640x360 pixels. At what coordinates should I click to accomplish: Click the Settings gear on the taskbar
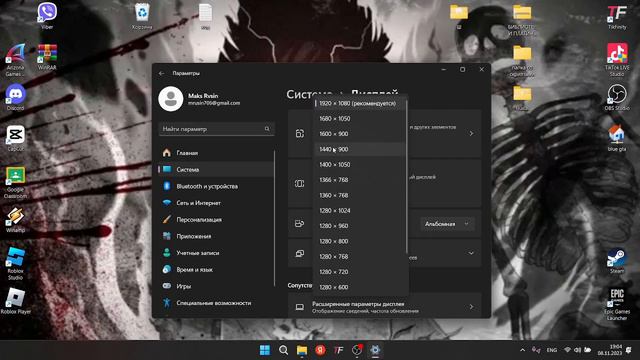(376, 350)
